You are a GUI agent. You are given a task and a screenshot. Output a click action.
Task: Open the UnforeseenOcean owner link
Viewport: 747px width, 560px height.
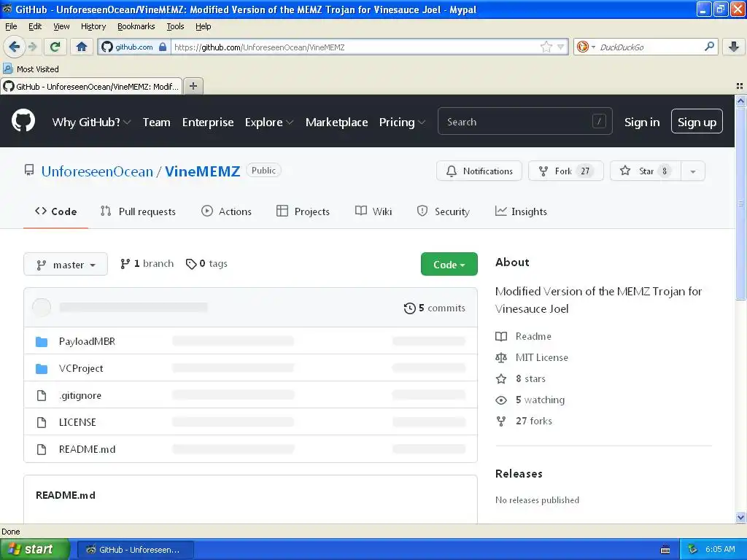97,171
